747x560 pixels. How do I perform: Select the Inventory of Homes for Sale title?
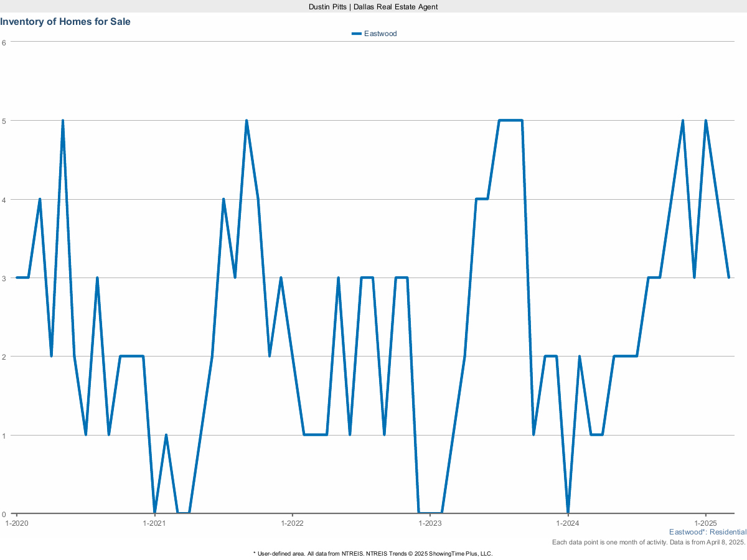(65, 22)
